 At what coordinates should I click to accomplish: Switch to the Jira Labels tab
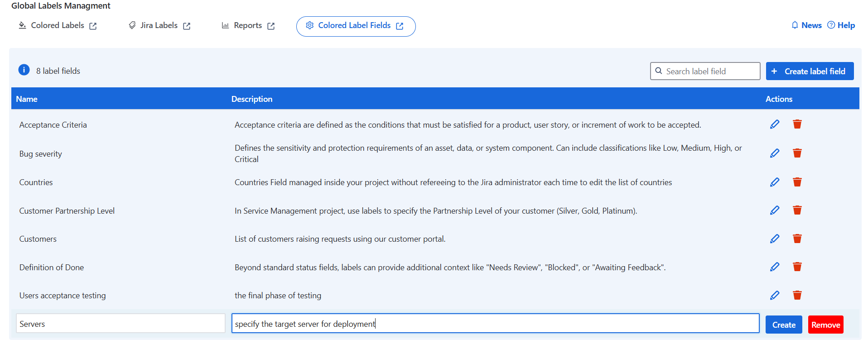[159, 26]
